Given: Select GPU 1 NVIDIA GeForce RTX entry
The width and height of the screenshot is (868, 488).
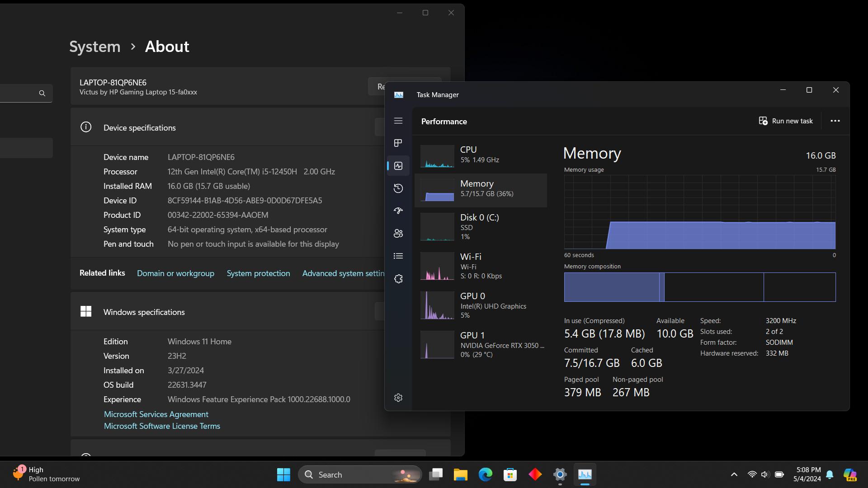Looking at the screenshot, I should tap(481, 345).
